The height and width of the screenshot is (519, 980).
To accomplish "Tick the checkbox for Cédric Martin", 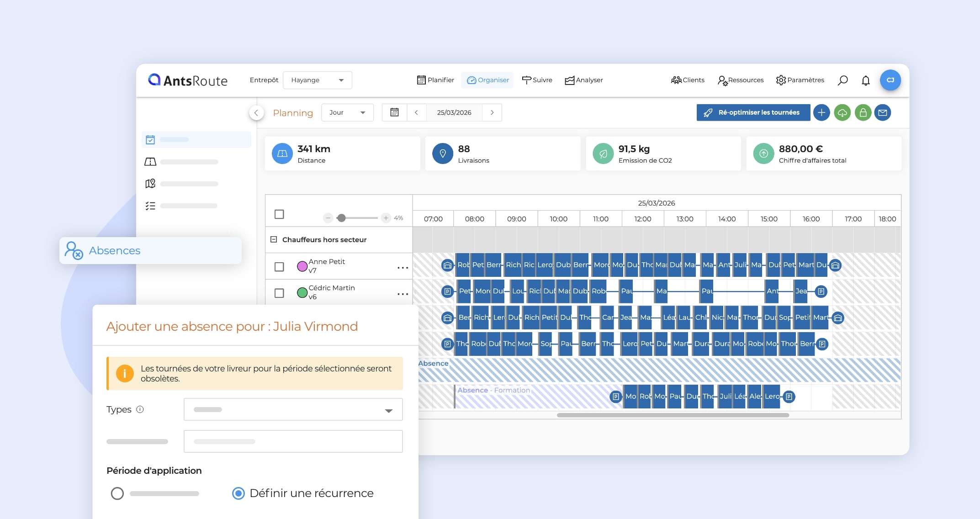I will [x=279, y=293].
